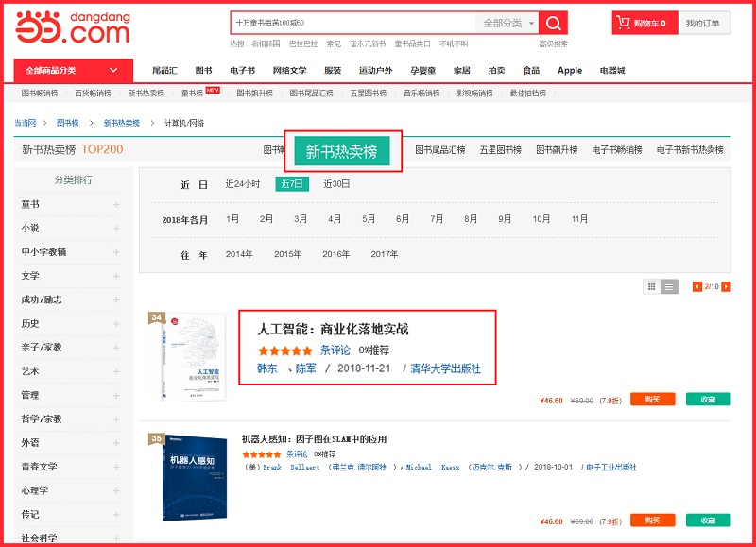Open the 电子书 navigation menu item
This screenshot has height=547, width=756.
pyautogui.click(x=242, y=70)
